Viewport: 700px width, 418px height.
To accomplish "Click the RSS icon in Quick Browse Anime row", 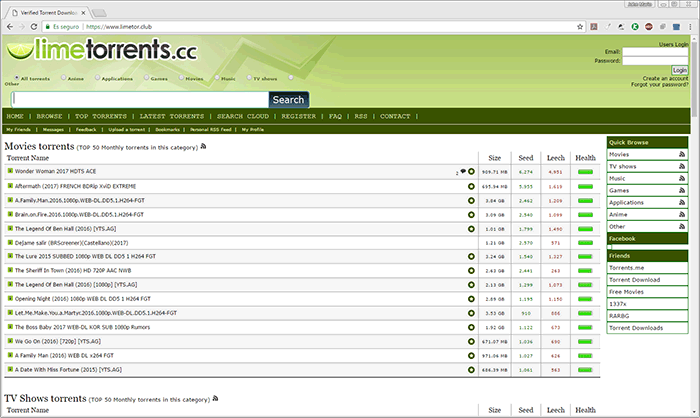I will [682, 214].
